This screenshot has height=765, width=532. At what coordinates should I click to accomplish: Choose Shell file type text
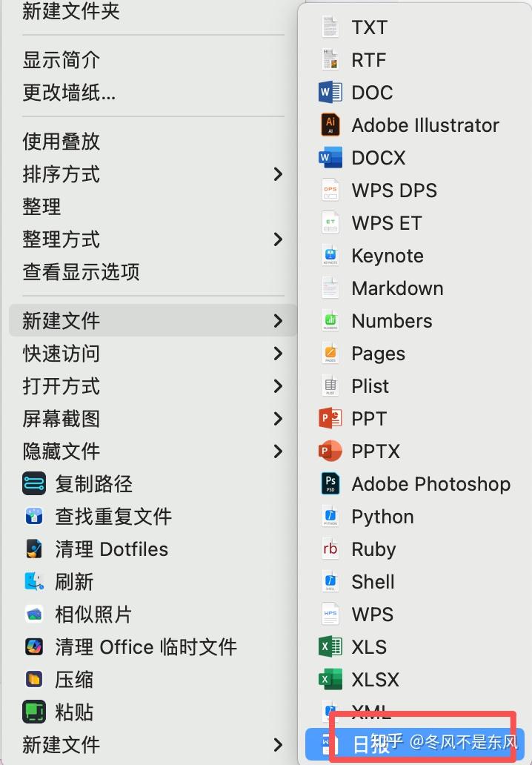point(373,582)
